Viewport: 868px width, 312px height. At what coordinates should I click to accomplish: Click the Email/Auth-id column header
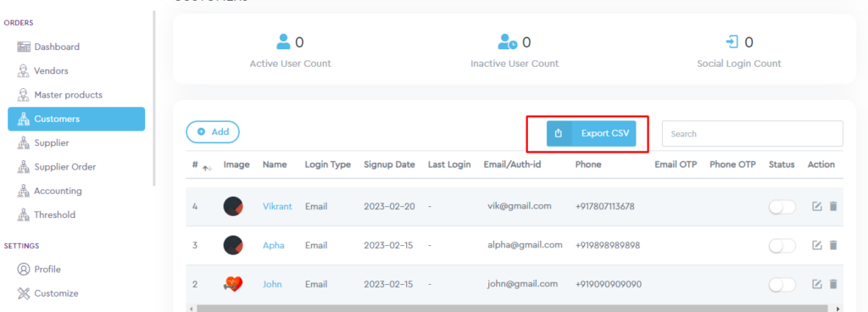512,164
